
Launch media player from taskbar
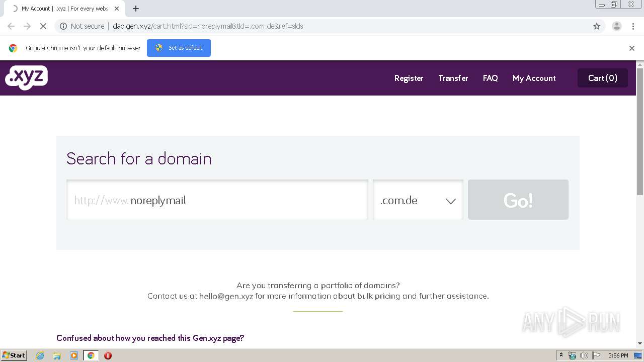pos(74,355)
